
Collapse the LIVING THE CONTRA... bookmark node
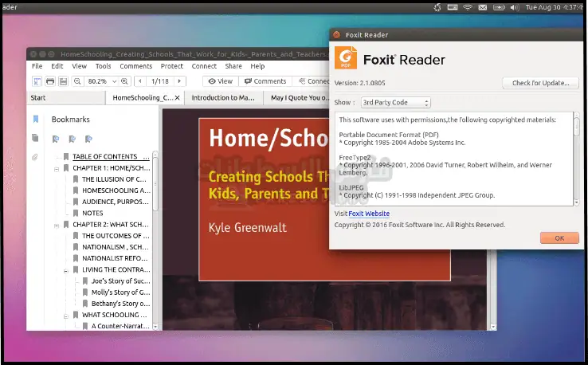click(x=66, y=270)
